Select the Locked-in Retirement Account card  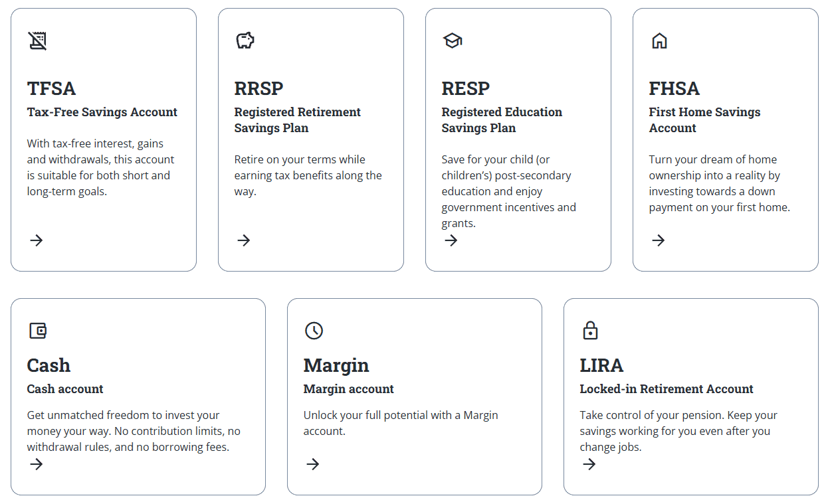[690, 396]
